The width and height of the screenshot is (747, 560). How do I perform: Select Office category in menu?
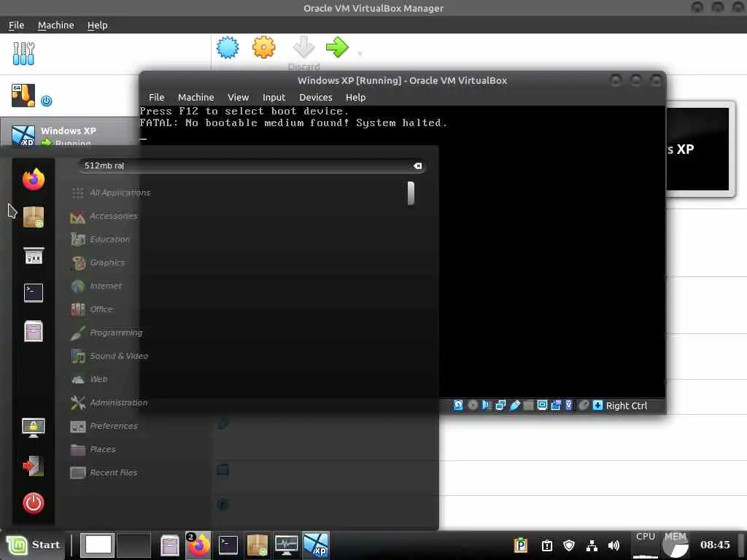(91, 309)
